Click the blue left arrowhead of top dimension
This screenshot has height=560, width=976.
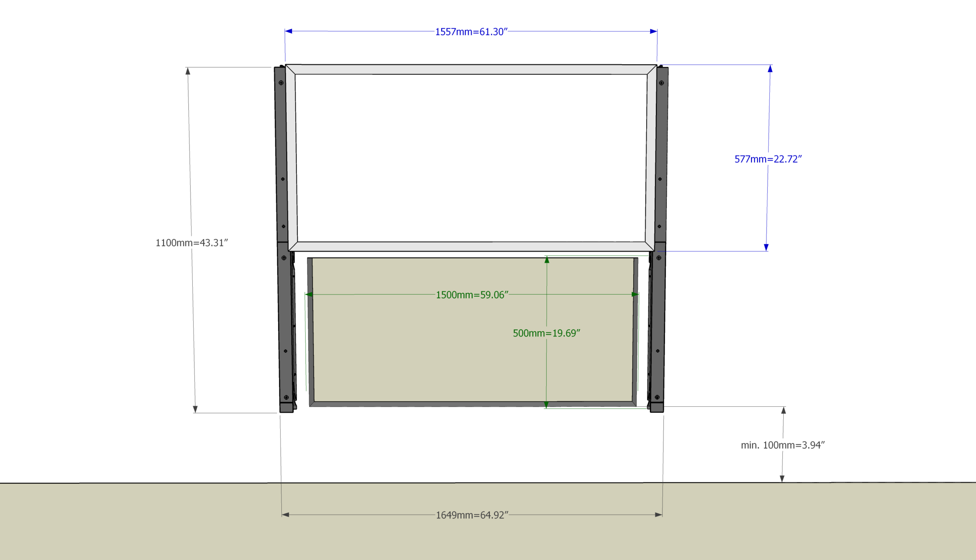click(x=288, y=31)
